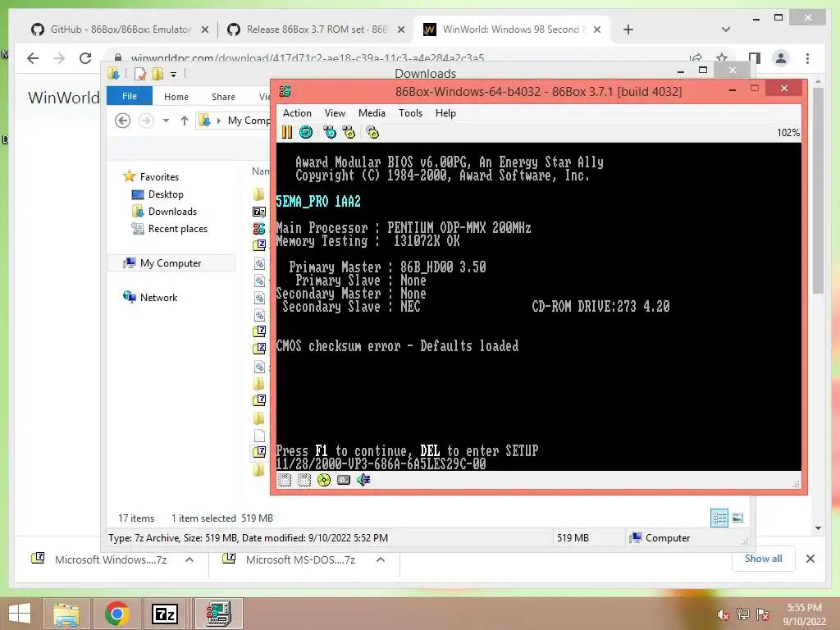Image resolution: width=840 pixels, height=630 pixels.
Task: Pause the 86Box emulation
Action: (x=287, y=132)
